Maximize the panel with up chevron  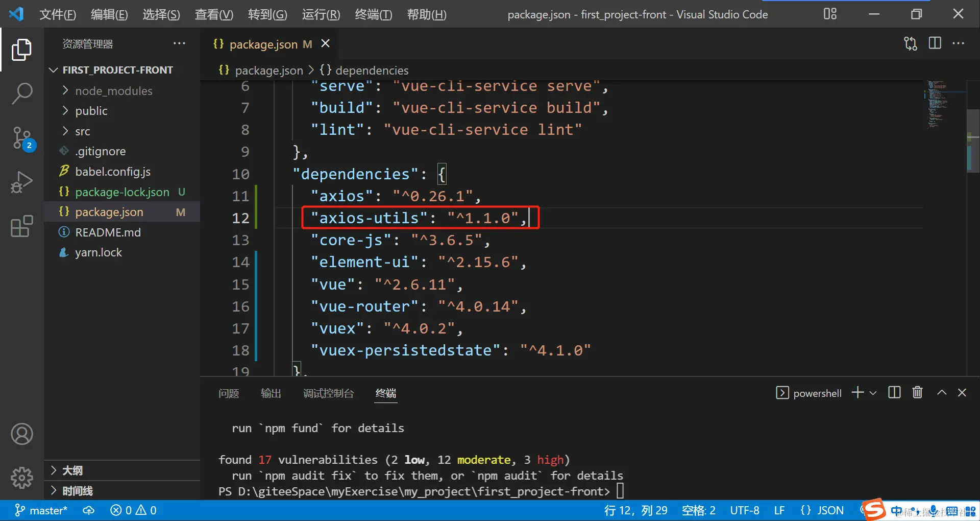(x=942, y=392)
